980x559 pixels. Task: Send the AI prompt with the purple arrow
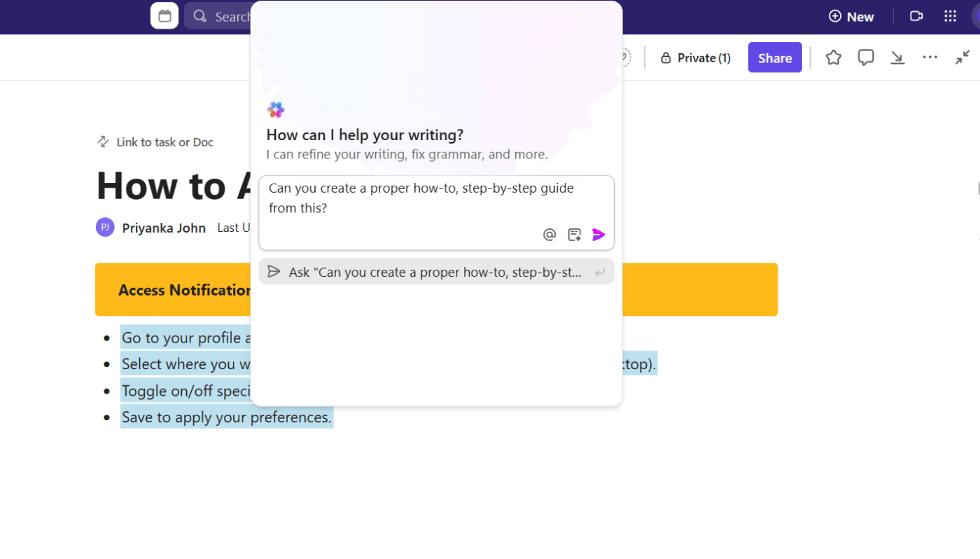pyautogui.click(x=598, y=234)
